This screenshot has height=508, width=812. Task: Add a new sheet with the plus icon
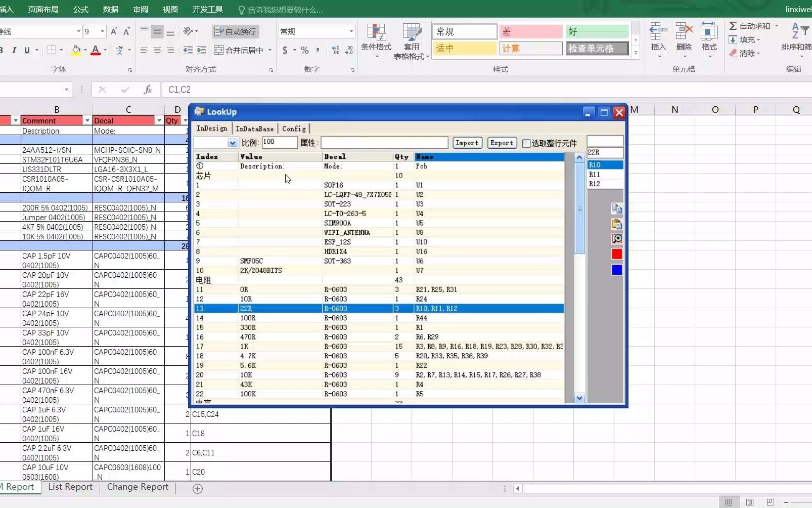point(198,489)
